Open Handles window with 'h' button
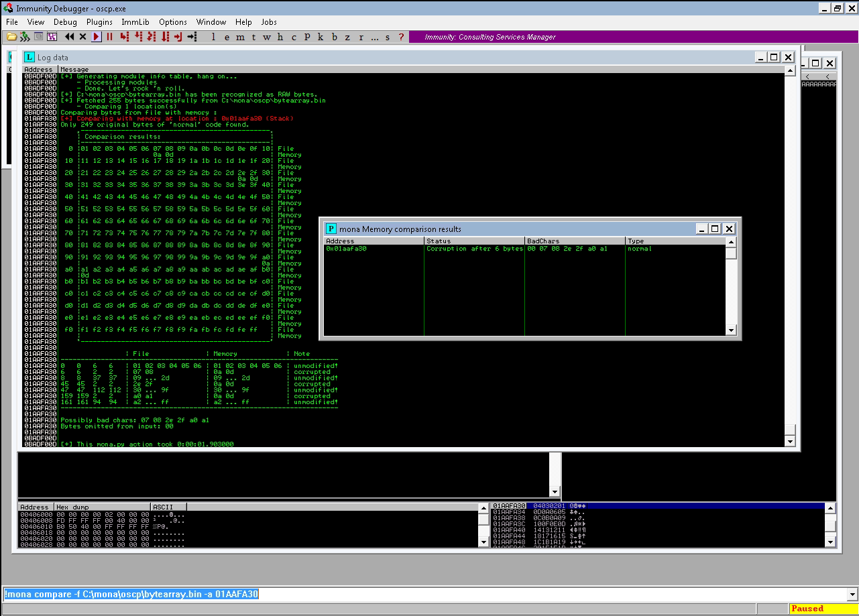This screenshot has width=859, height=616. coord(280,37)
